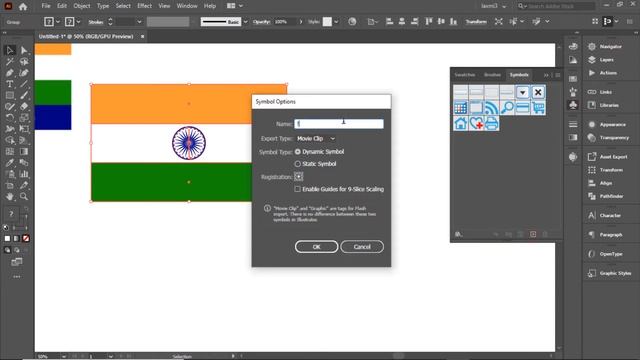Open the Asset Export panel

[x=613, y=157]
